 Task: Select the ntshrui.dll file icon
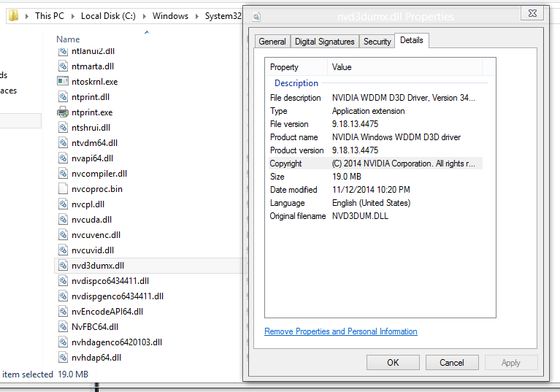coord(63,128)
